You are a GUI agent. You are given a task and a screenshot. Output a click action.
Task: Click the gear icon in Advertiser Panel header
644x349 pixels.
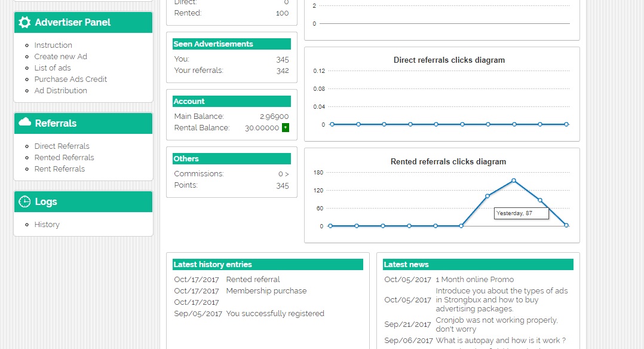(24, 22)
